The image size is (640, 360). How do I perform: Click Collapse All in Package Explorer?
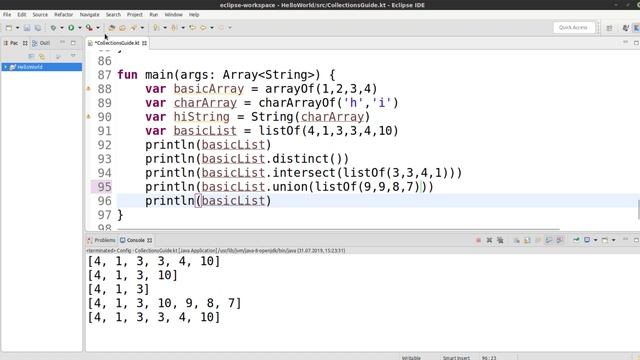(x=31, y=56)
